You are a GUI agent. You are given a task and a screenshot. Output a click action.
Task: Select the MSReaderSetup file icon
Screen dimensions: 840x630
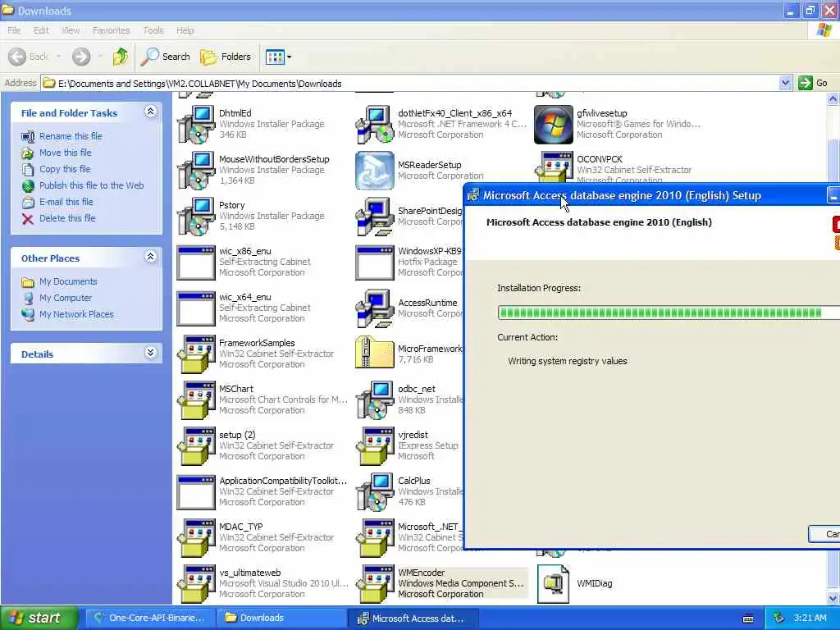[375, 171]
